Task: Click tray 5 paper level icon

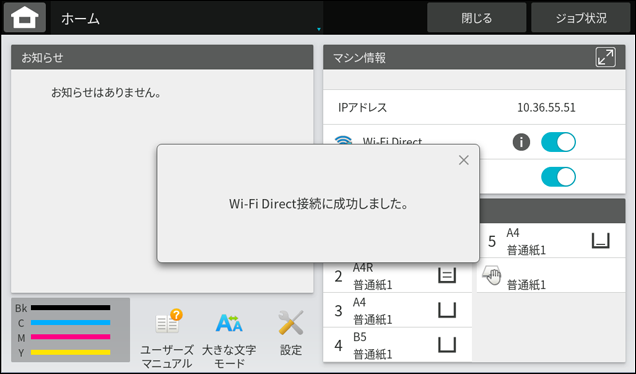Action: coord(600,241)
